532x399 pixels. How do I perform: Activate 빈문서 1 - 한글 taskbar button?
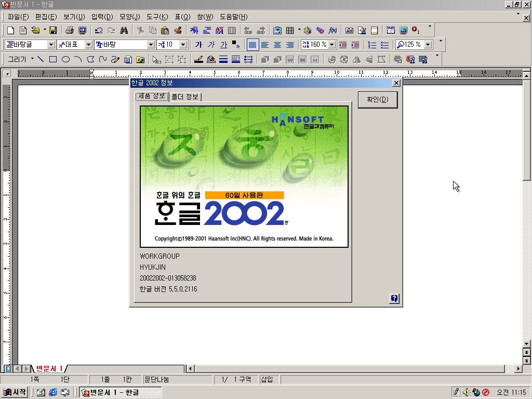click(x=121, y=393)
